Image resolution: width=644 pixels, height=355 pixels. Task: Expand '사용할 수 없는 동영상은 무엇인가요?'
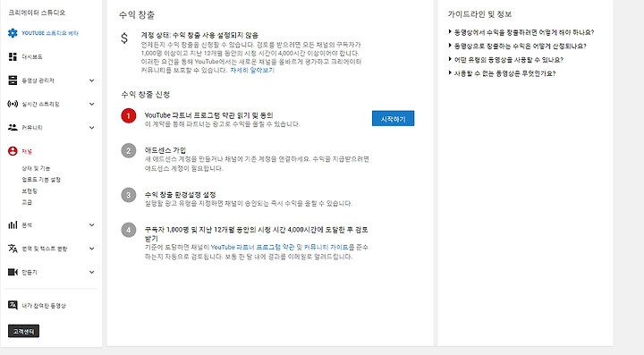502,73
